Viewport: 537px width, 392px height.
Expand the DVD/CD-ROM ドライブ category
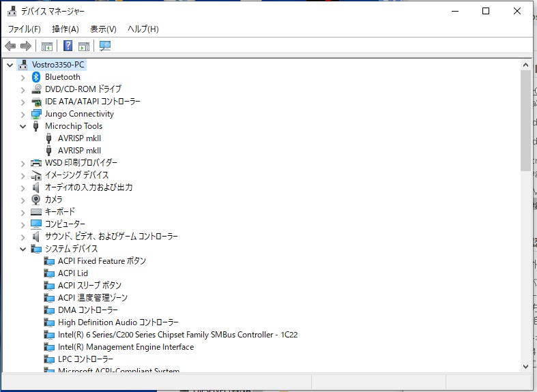click(x=23, y=90)
